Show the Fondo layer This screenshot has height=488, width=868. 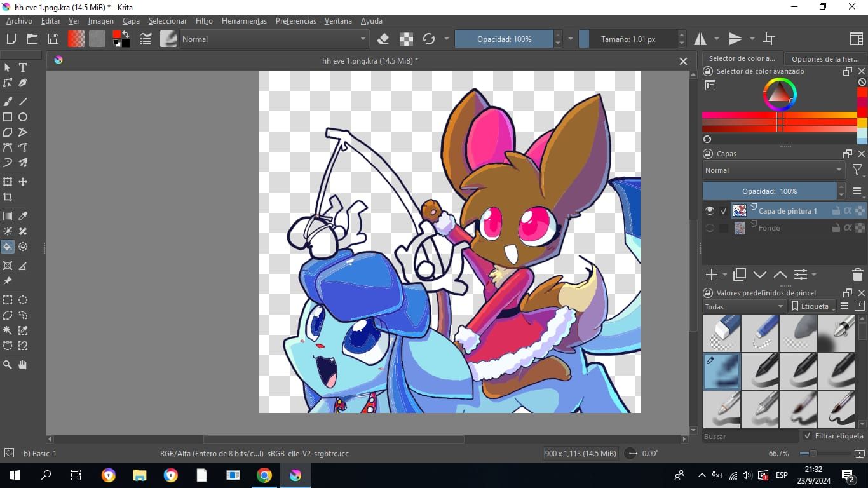710,227
